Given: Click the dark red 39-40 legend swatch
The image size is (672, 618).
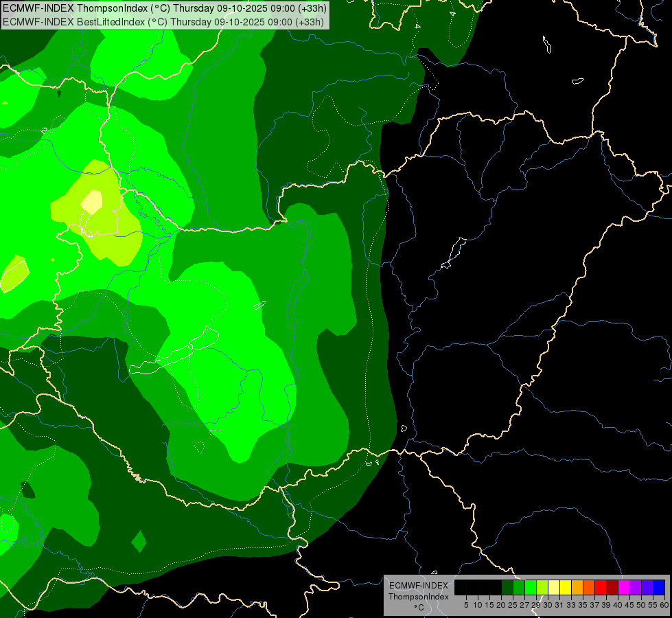Looking at the screenshot, I should 612,587.
